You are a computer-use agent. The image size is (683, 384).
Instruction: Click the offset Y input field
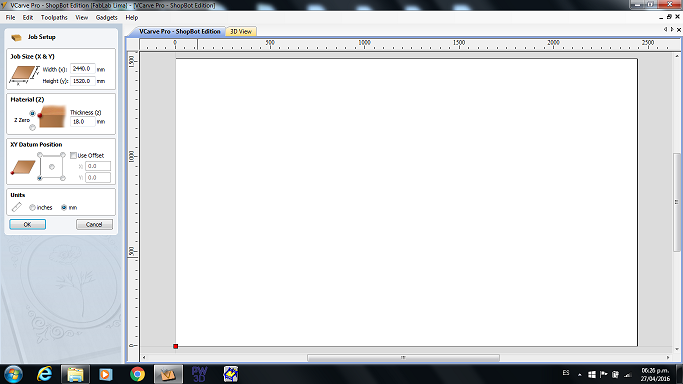98,177
